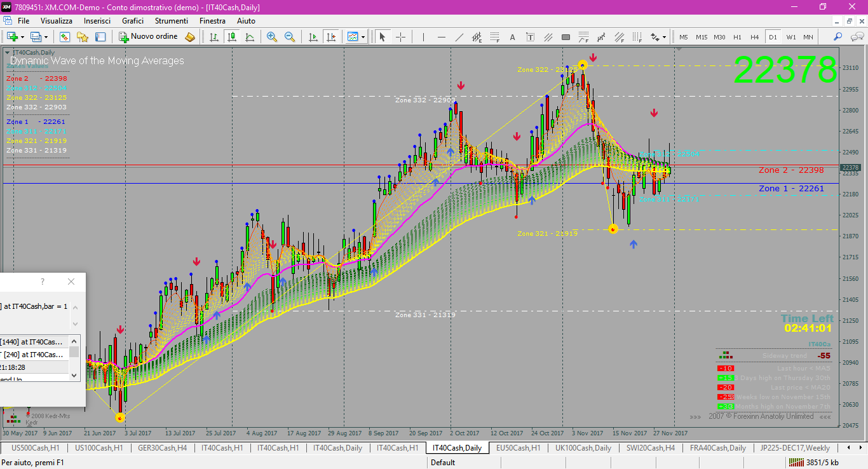The height and width of the screenshot is (469, 868).
Task: Expand the templates dropdown arrow
Action: 363,37
